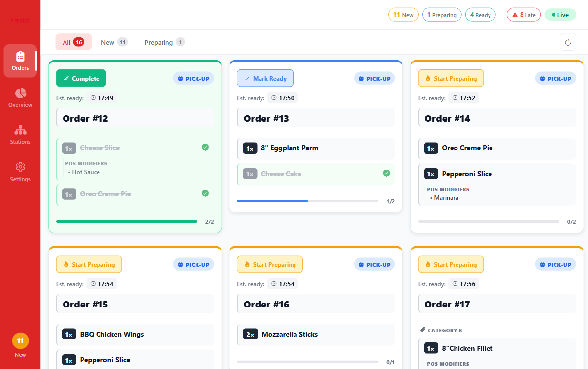The image size is (588, 369).
Task: Refresh the orders list
Action: point(568,42)
